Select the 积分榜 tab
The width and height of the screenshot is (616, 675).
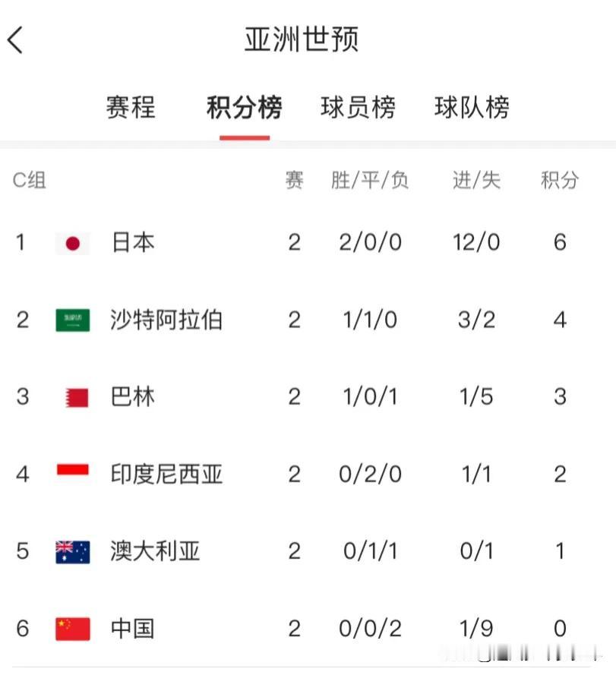(245, 107)
